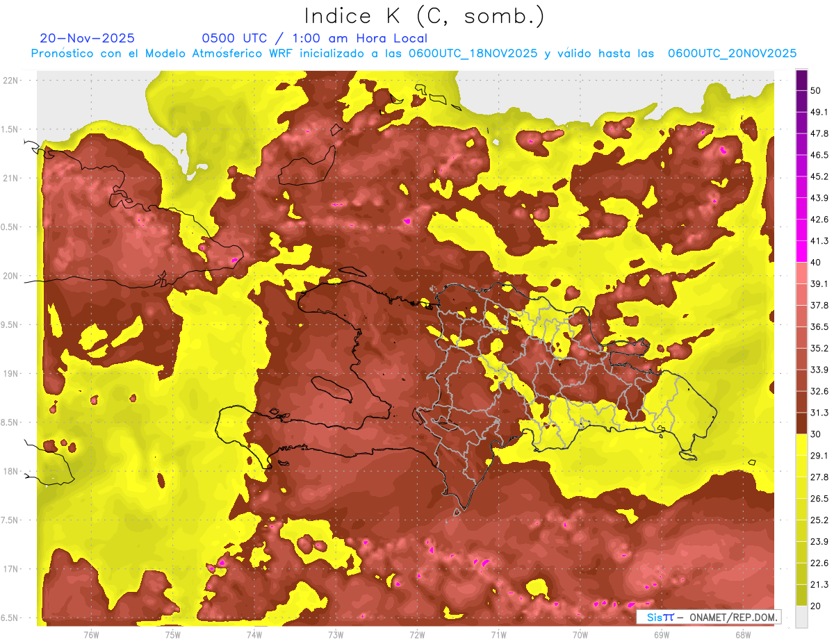
Task: Click the 'Pronostico con el Modelo Atmosferico WRF' forecast line
Action: [x=414, y=53]
